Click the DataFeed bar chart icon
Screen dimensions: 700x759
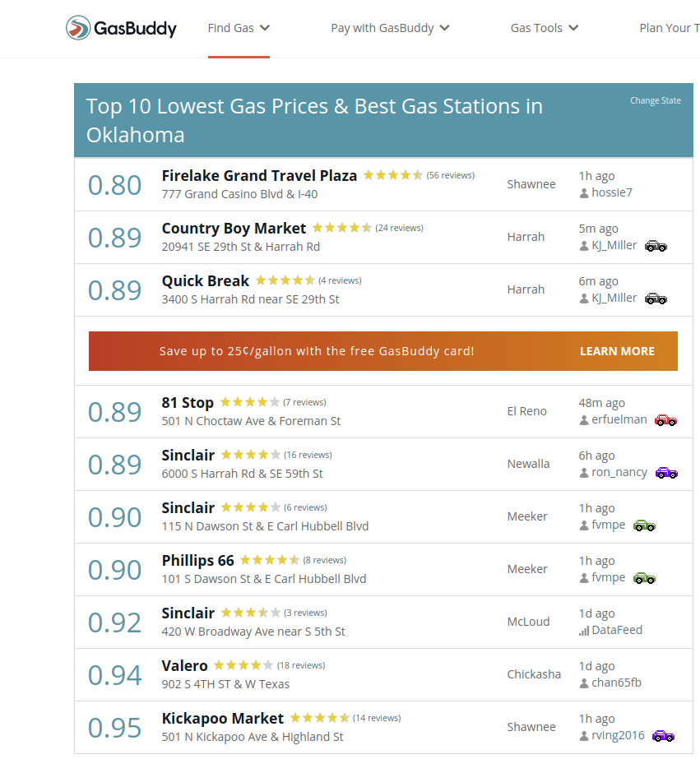[584, 631]
